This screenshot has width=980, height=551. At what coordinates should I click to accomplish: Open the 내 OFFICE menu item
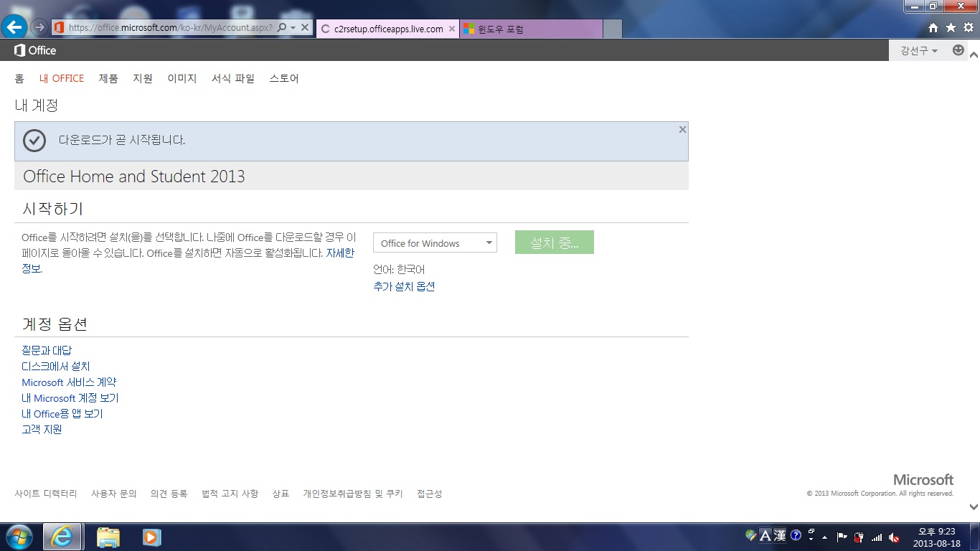pyautogui.click(x=62, y=78)
